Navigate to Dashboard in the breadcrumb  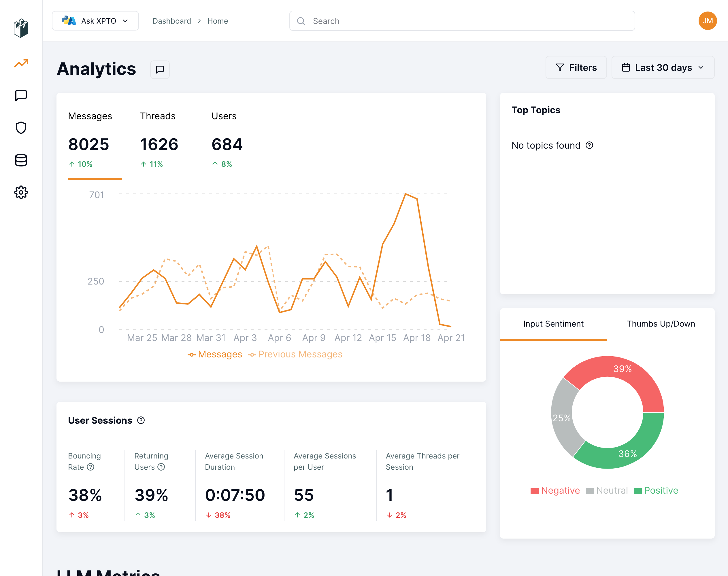(x=172, y=20)
